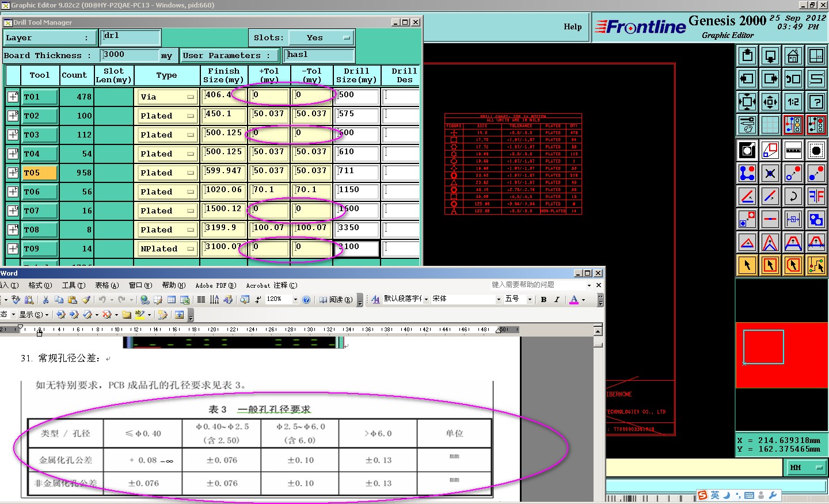
Task: Click the Word vertical scrollbar up arrow
Action: 598,331
